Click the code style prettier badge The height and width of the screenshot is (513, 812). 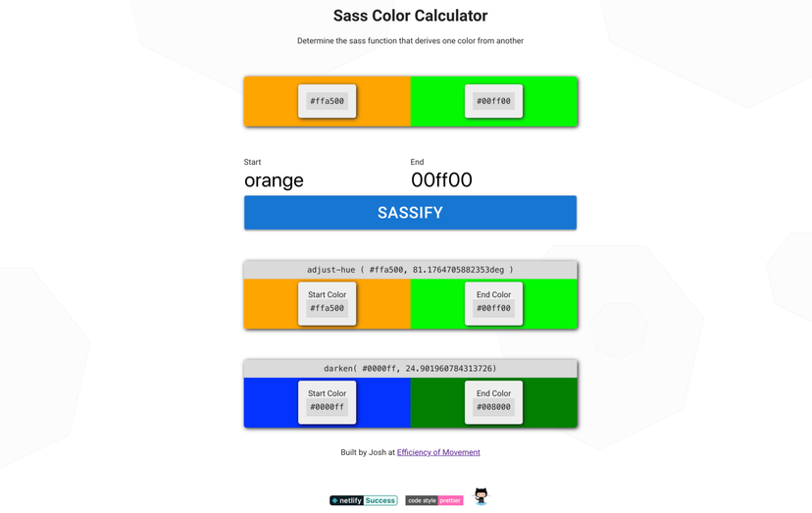click(433, 500)
